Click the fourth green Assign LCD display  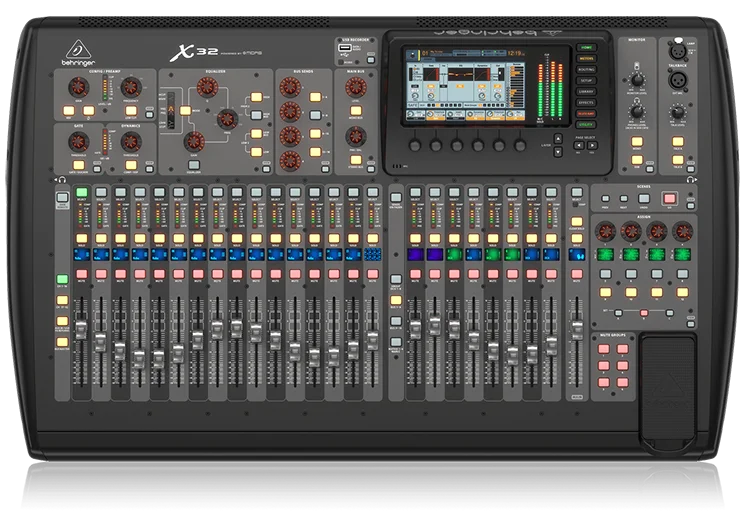pos(683,254)
